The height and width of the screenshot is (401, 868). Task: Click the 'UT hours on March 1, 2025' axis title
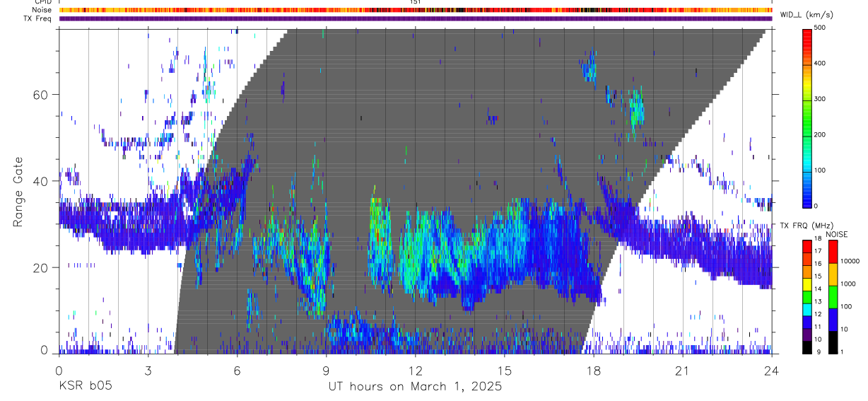point(415,387)
